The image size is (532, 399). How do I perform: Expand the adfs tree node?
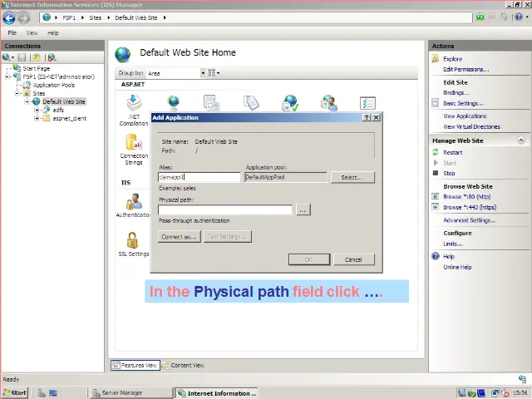[37, 110]
